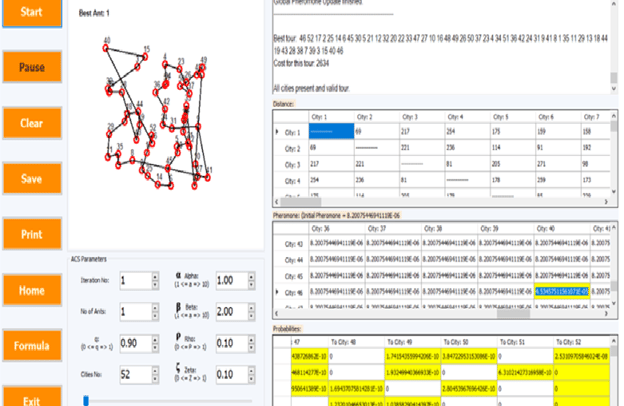The width and height of the screenshot is (624, 406).
Task: Increase q value with up spinner arrow
Action: pyautogui.click(x=155, y=339)
